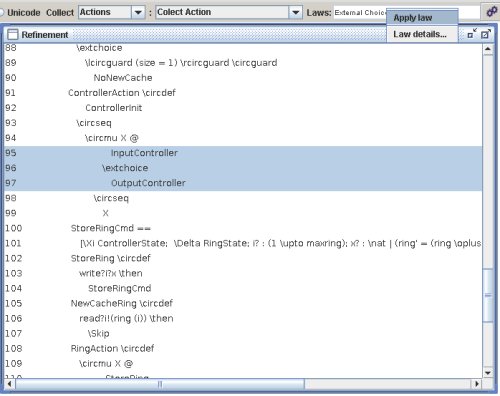
Task: Click StoreRingCmd == on line 100
Action: point(111,228)
